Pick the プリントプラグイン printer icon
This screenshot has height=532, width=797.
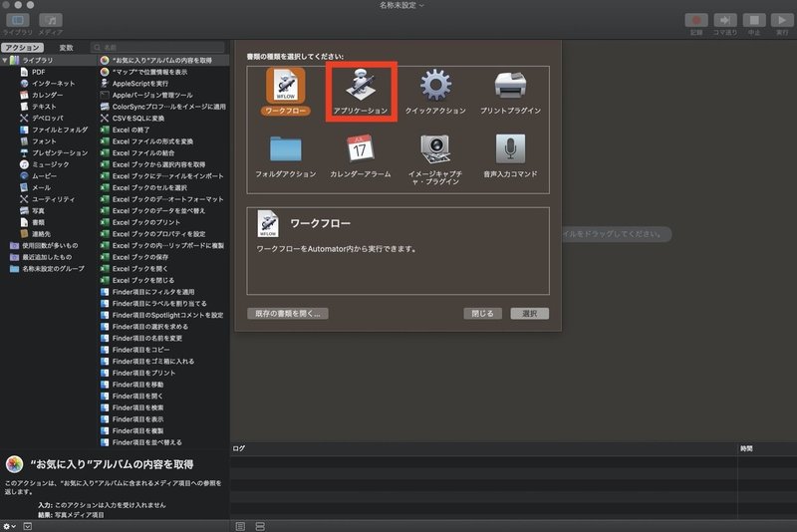pos(510,86)
